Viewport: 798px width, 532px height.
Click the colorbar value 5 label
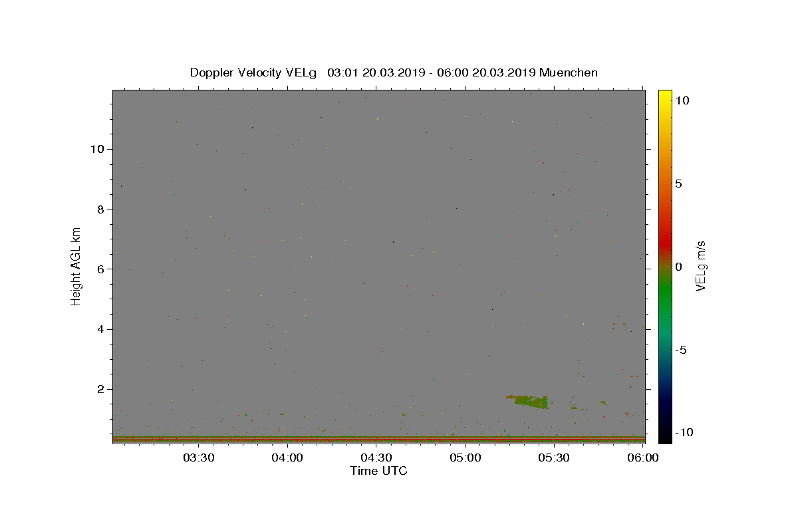(x=678, y=184)
